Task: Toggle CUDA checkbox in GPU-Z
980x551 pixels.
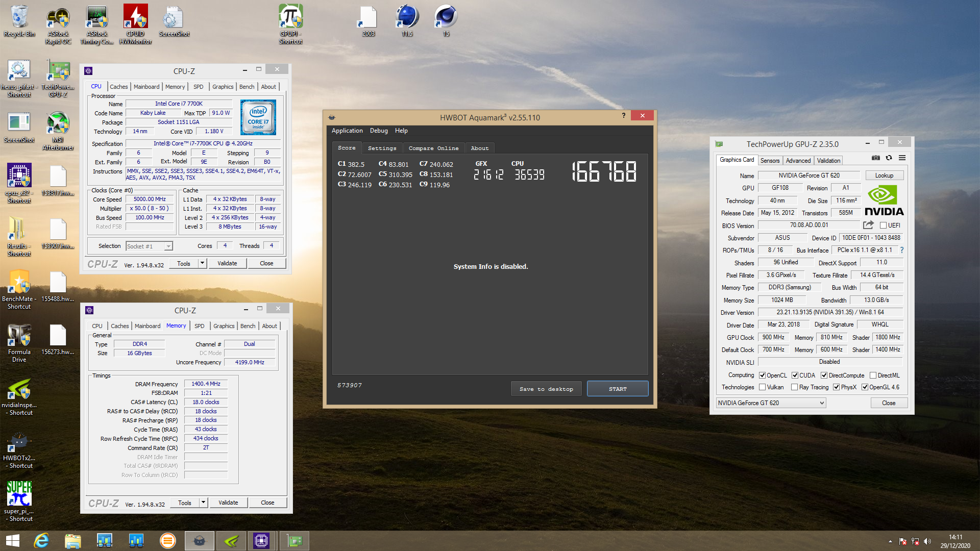Action: (795, 375)
